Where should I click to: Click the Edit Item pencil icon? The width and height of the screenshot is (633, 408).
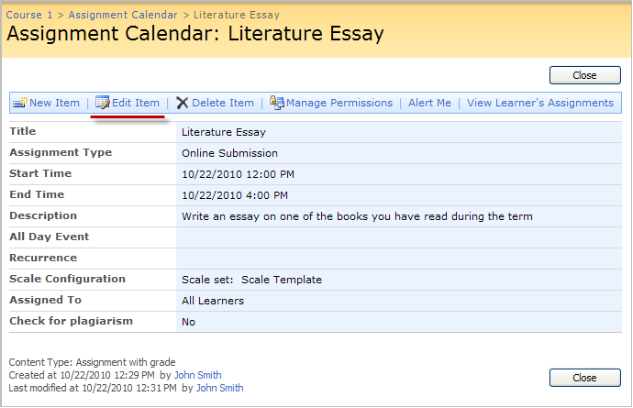(x=102, y=103)
